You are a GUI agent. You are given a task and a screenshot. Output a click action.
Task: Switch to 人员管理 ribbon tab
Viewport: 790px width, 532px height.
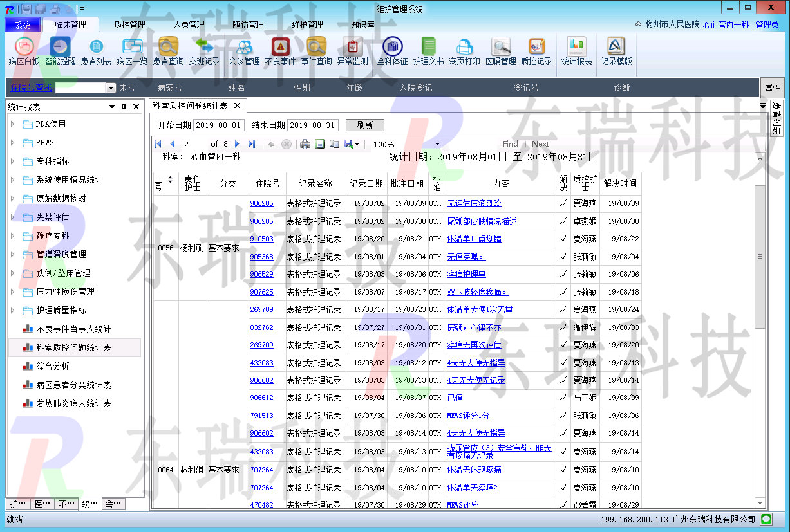click(189, 24)
